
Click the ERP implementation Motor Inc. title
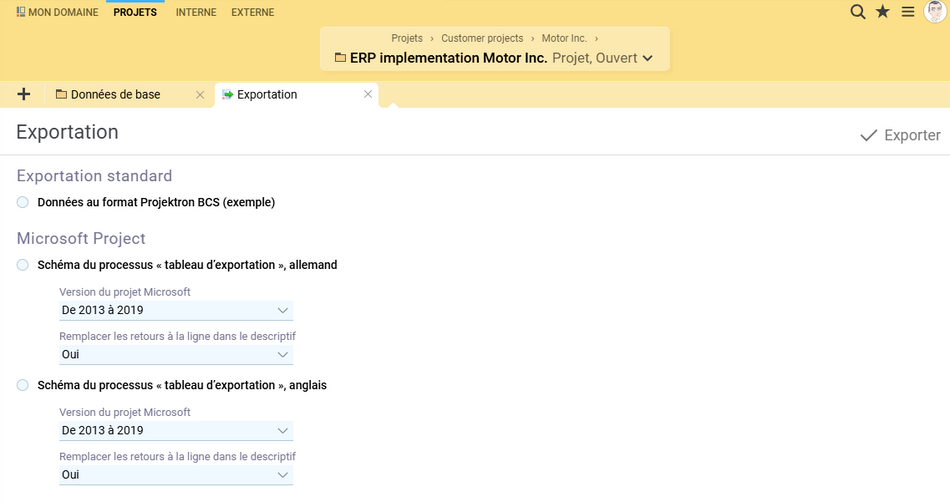pos(448,58)
